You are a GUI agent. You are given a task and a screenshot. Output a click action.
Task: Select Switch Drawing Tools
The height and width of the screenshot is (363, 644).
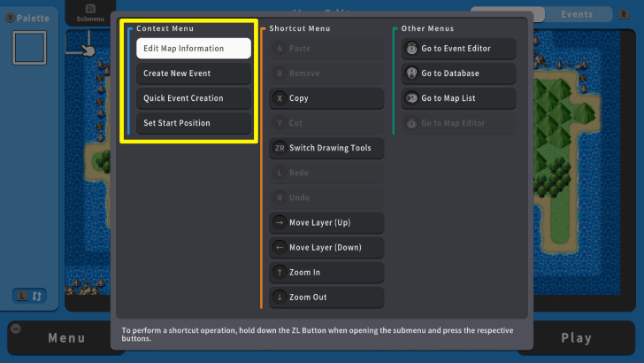pos(326,148)
